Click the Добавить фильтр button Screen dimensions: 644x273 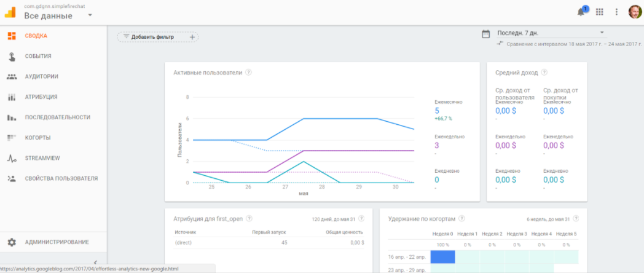(x=157, y=37)
